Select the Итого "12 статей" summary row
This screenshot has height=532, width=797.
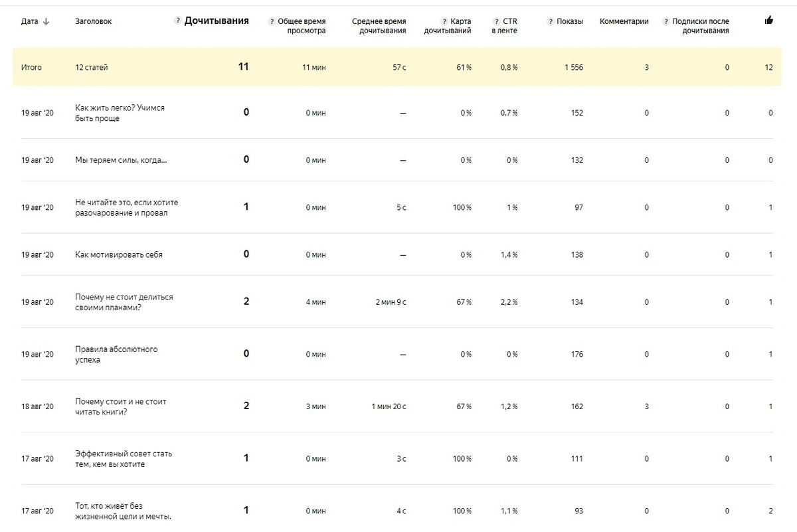[92, 67]
